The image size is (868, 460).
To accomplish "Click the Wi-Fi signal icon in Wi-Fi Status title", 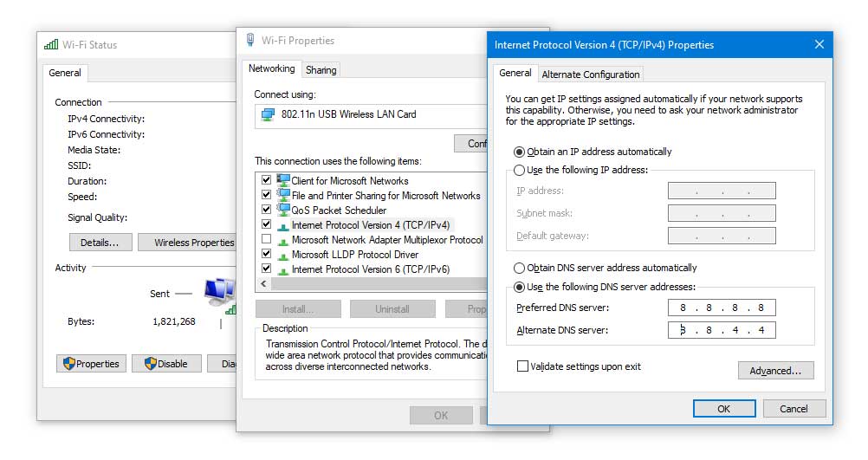I will [51, 44].
